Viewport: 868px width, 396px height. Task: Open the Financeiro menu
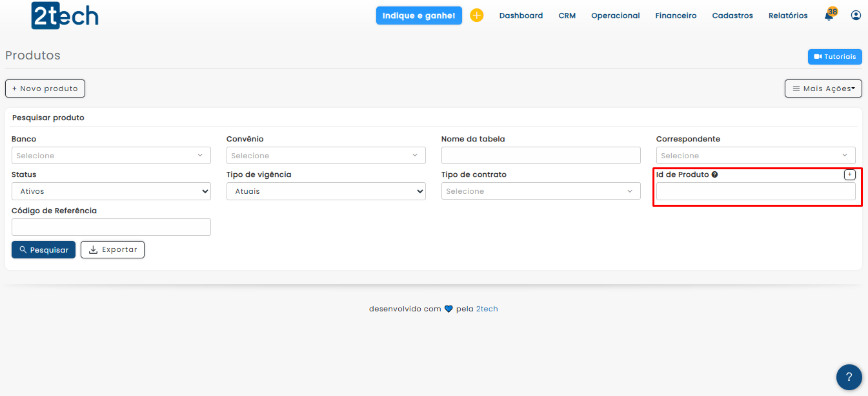tap(676, 16)
